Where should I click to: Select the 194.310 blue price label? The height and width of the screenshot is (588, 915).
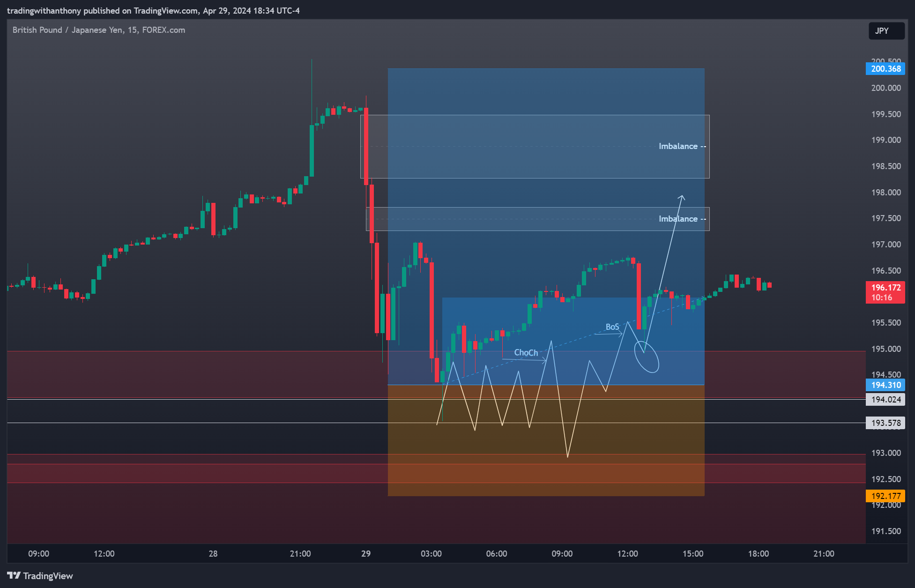pos(885,385)
